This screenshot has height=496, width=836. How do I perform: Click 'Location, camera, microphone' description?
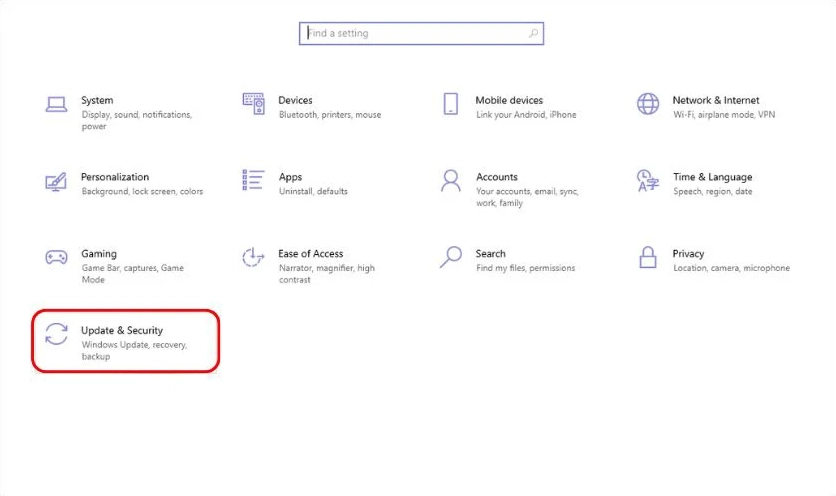tap(732, 268)
